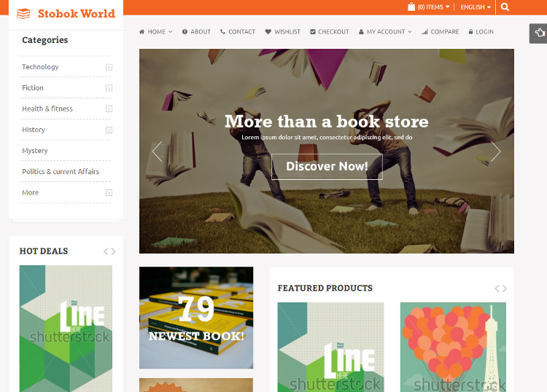Open Politics & current Affairs category
Image resolution: width=547 pixels, height=392 pixels.
tap(61, 171)
